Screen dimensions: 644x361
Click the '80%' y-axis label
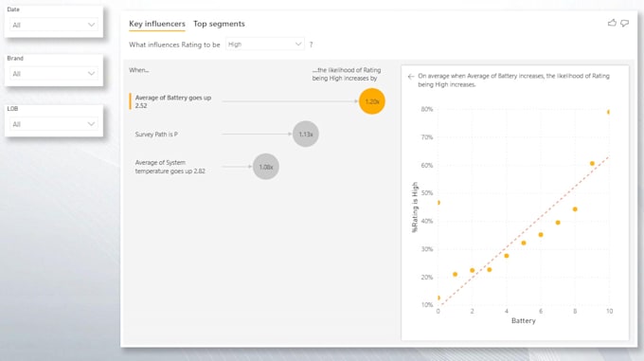pos(427,109)
